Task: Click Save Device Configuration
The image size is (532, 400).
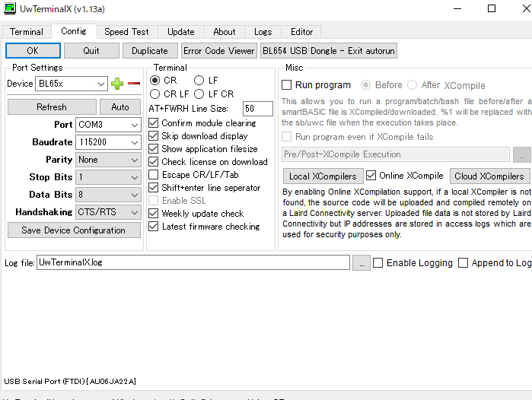Action: point(74,230)
